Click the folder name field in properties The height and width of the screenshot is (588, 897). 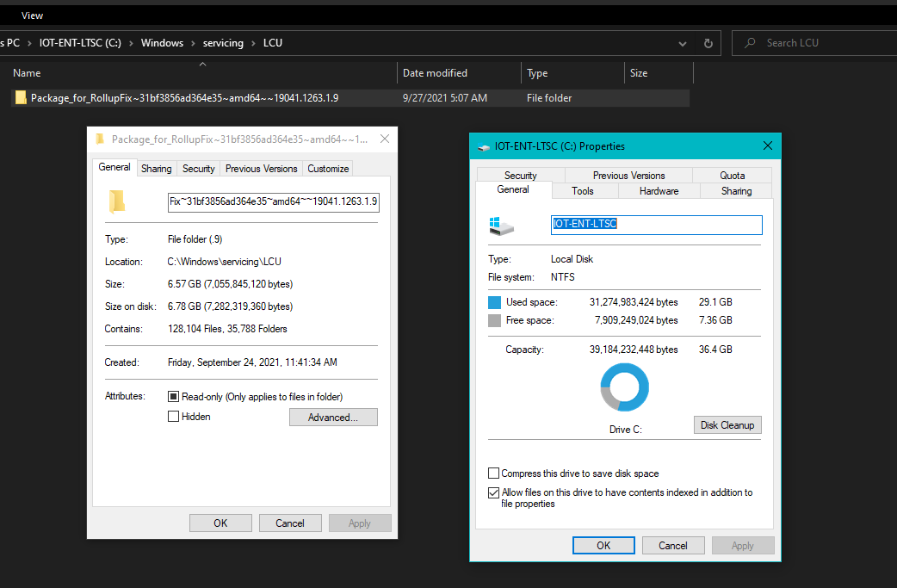(274, 202)
